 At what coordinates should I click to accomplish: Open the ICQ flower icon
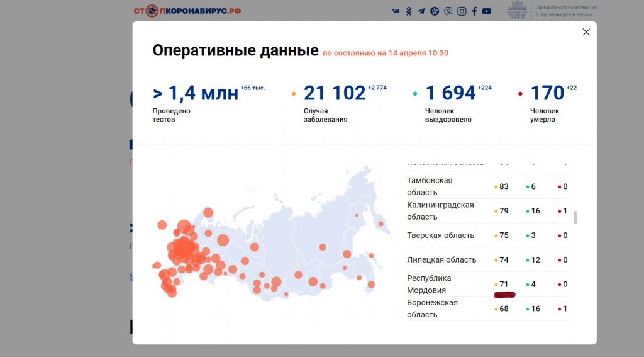(435, 11)
